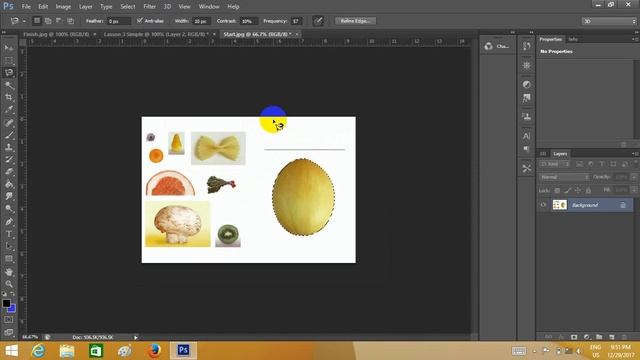Select the Eyedropper tool
Image resolution: width=640 pixels, height=360 pixels.
(x=9, y=109)
